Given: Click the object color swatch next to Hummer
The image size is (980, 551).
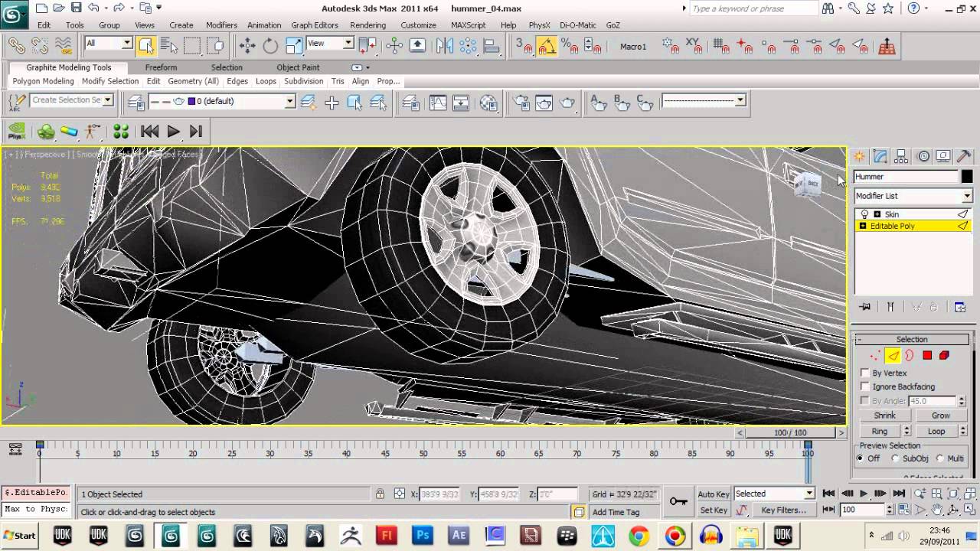Looking at the screenshot, I should [x=967, y=177].
